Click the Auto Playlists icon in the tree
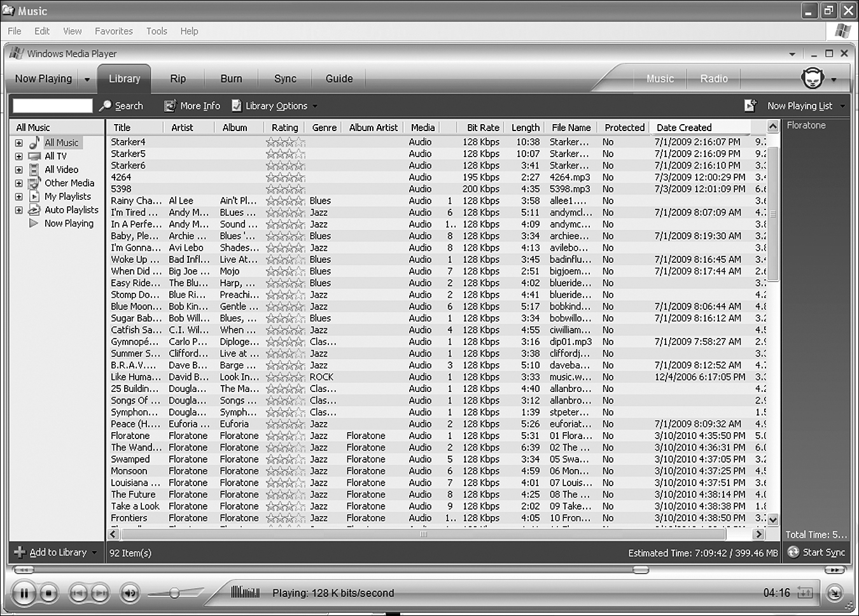This screenshot has height=616, width=859. point(34,210)
